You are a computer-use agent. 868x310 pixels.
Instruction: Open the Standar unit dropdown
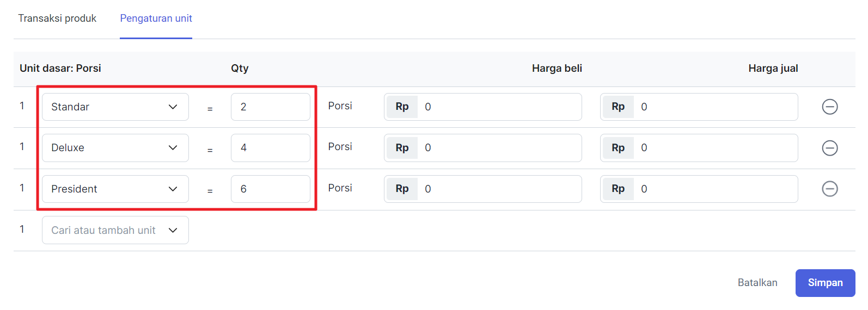tap(115, 107)
